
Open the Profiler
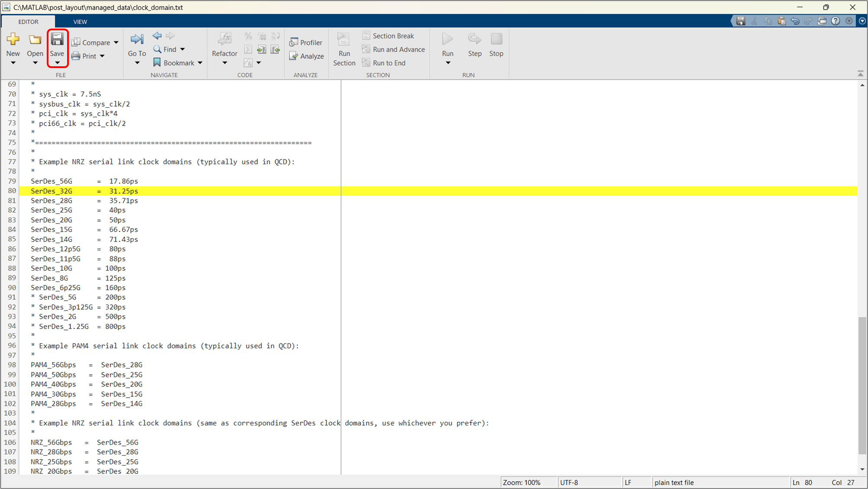[x=306, y=42]
